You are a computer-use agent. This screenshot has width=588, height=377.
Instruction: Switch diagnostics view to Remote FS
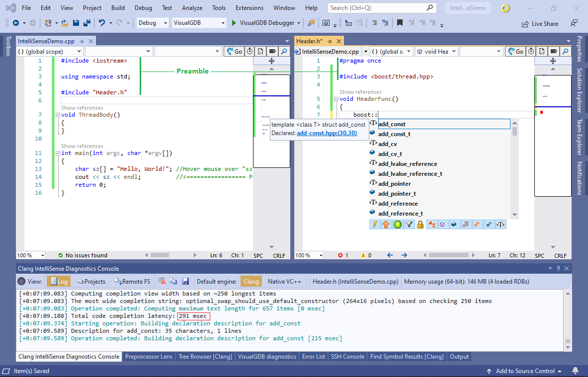pyautogui.click(x=132, y=282)
